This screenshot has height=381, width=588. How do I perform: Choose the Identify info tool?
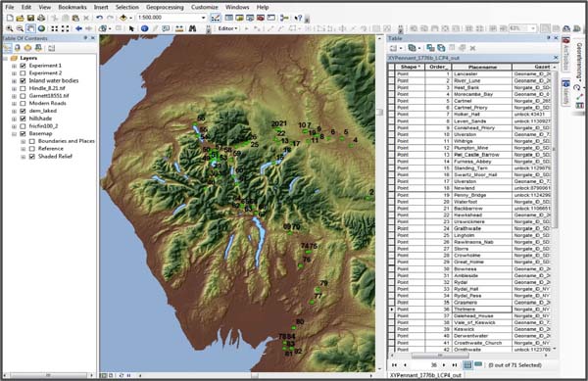point(144,28)
